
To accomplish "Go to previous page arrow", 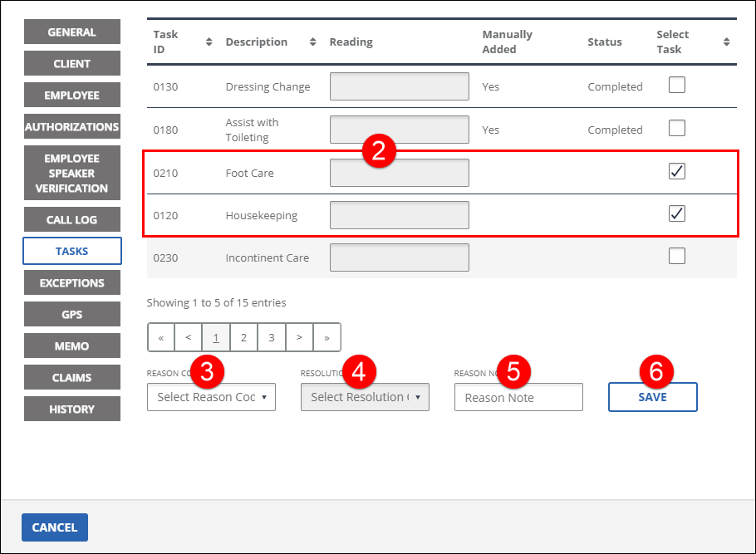I will tap(189, 338).
